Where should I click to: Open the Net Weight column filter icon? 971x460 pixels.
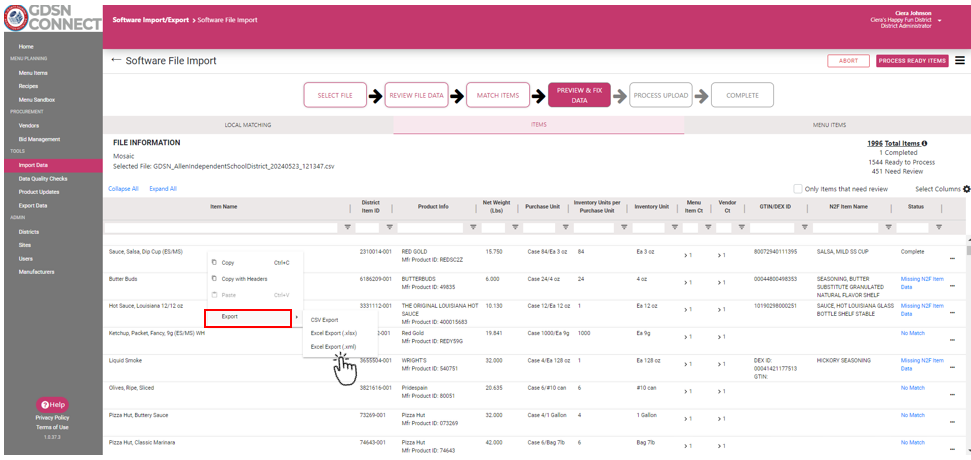(x=515, y=227)
